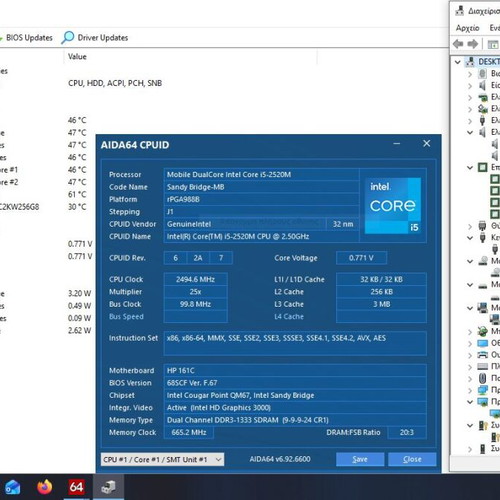Screen dimensions: 500x500
Task: Open the Αρχείο menu in Device Manager
Action: pos(467,28)
